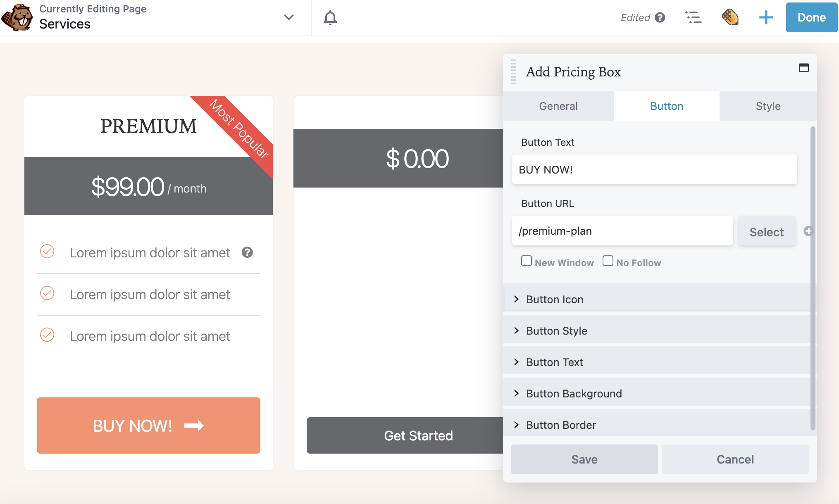The height and width of the screenshot is (504, 839).
Task: Click the add URL plus icon beside Select
Action: pos(808,231)
